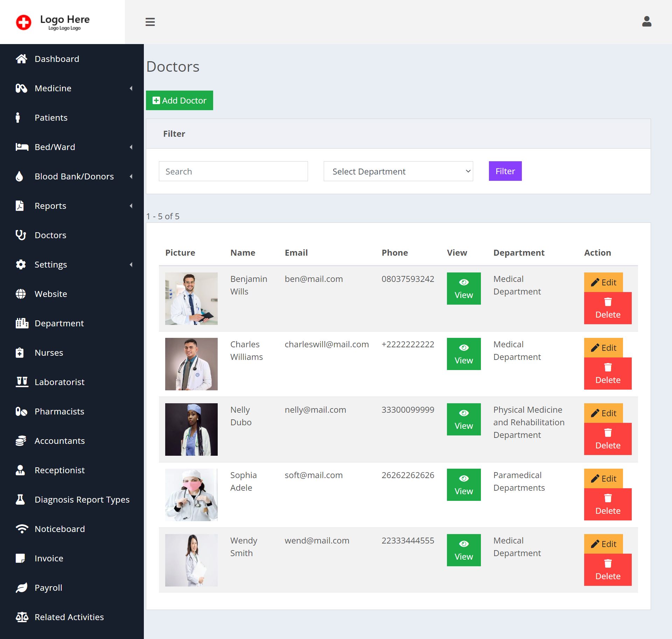Click the Add Doctor button
The width and height of the screenshot is (672, 639).
(x=179, y=100)
